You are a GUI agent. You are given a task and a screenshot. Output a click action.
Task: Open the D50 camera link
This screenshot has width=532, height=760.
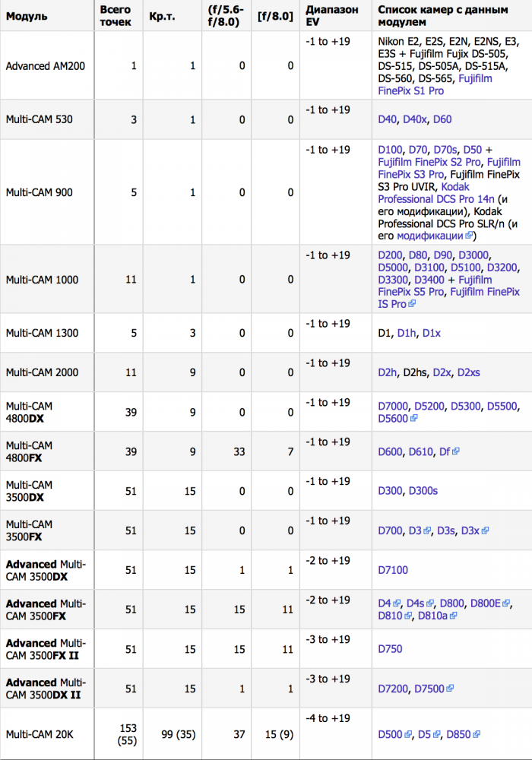[x=473, y=150]
